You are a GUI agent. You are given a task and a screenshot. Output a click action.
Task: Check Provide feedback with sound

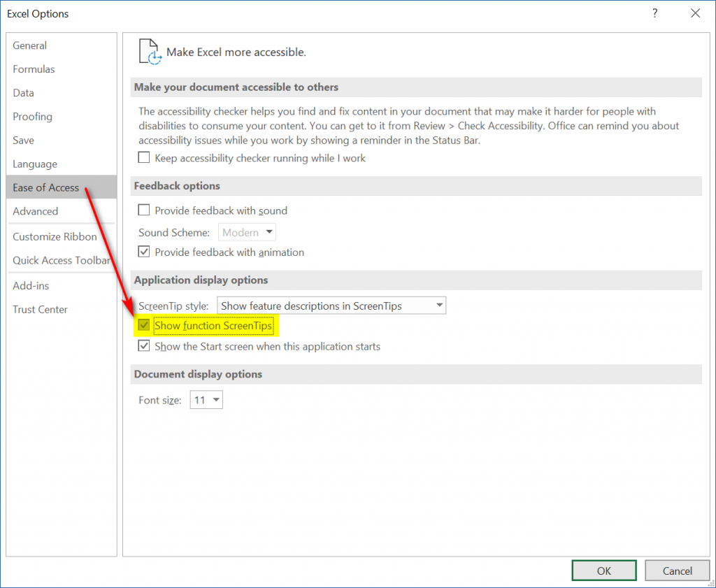coord(144,210)
